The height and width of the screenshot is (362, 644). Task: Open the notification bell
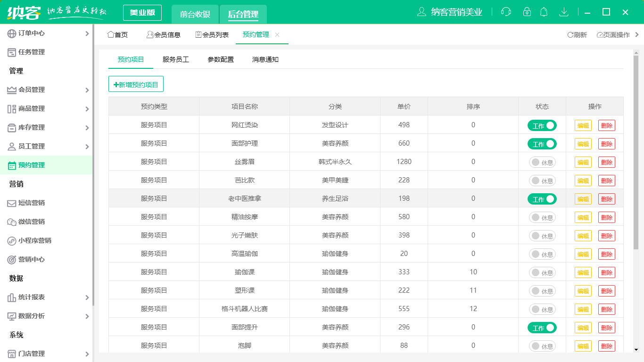point(544,12)
